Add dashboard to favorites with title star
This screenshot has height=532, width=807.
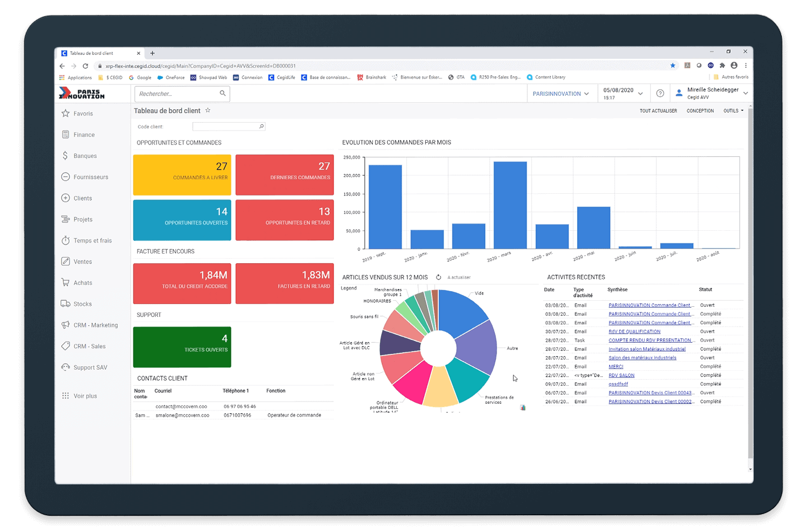(208, 110)
